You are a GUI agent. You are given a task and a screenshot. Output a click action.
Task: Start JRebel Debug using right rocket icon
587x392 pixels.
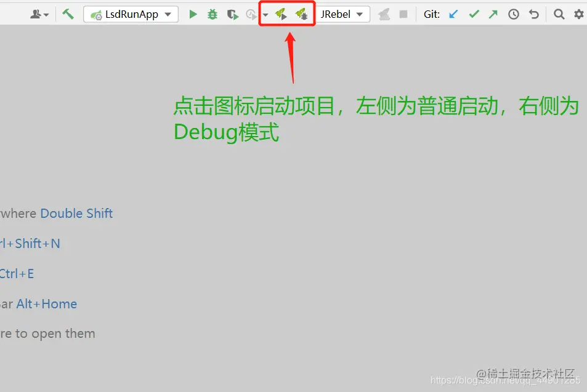pos(301,14)
